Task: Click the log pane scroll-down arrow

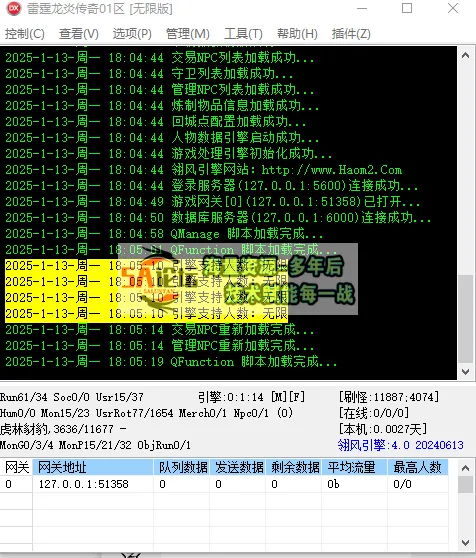Action: coord(465,372)
